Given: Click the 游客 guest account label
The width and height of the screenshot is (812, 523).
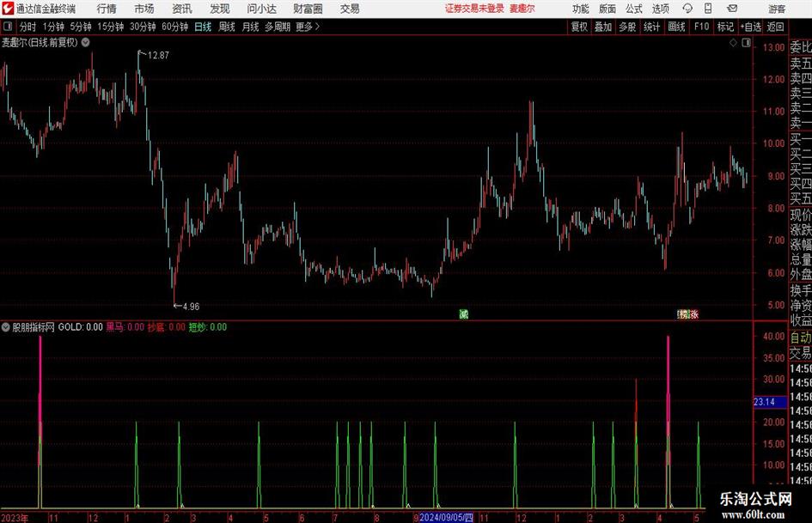Looking at the screenshot, I should (777, 9).
